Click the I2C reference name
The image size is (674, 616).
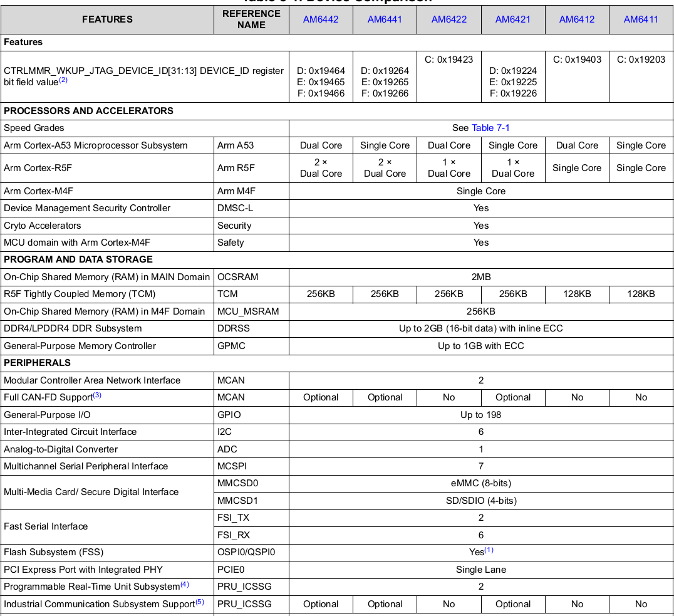(x=224, y=432)
